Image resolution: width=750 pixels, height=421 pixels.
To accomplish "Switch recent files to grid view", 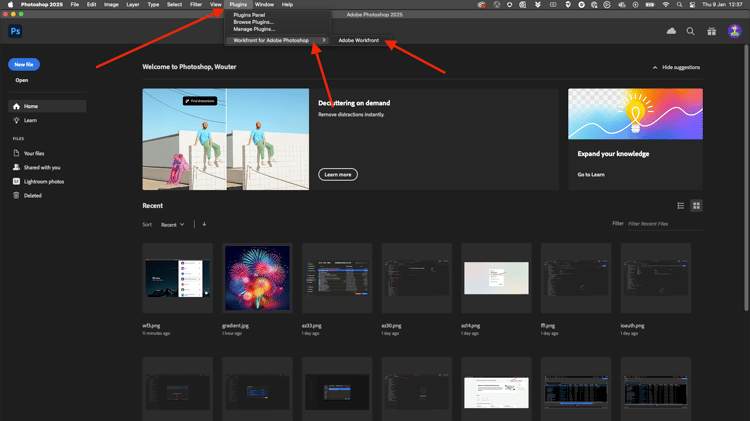I will (x=696, y=206).
